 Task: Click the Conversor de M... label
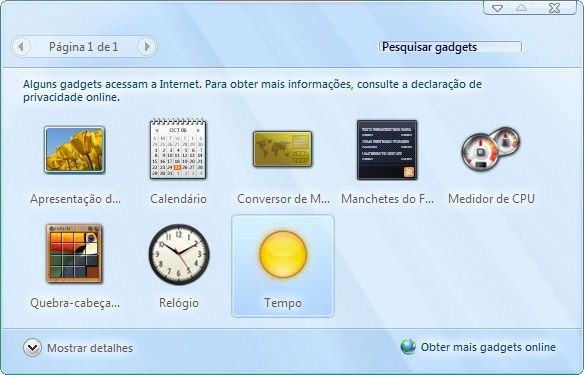(x=283, y=199)
